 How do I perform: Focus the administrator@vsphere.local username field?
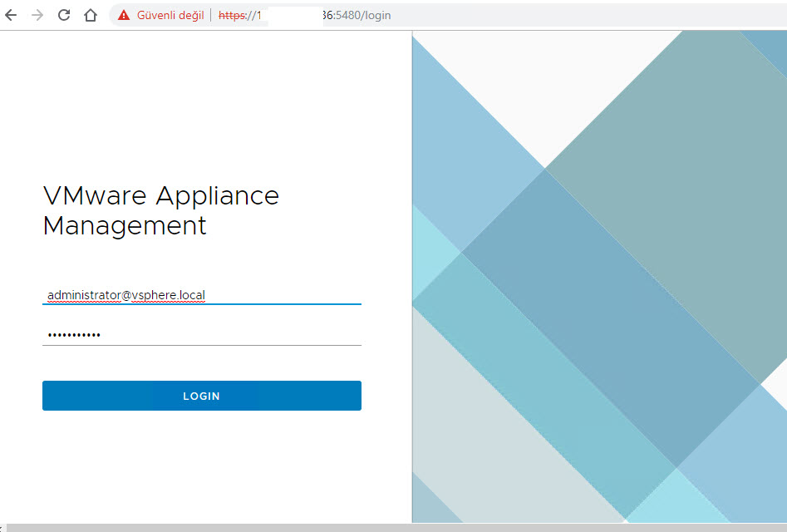coord(201,295)
